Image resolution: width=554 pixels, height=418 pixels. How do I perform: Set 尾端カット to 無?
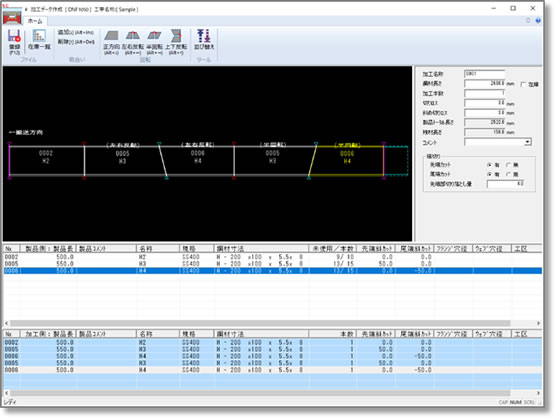[x=508, y=174]
